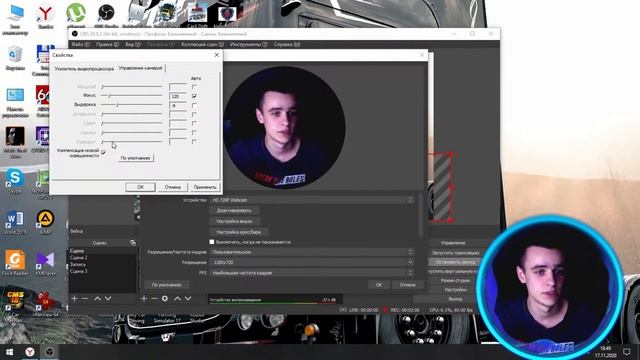Move the selected source up
This screenshot has width=640, height=360.
pos(178,299)
